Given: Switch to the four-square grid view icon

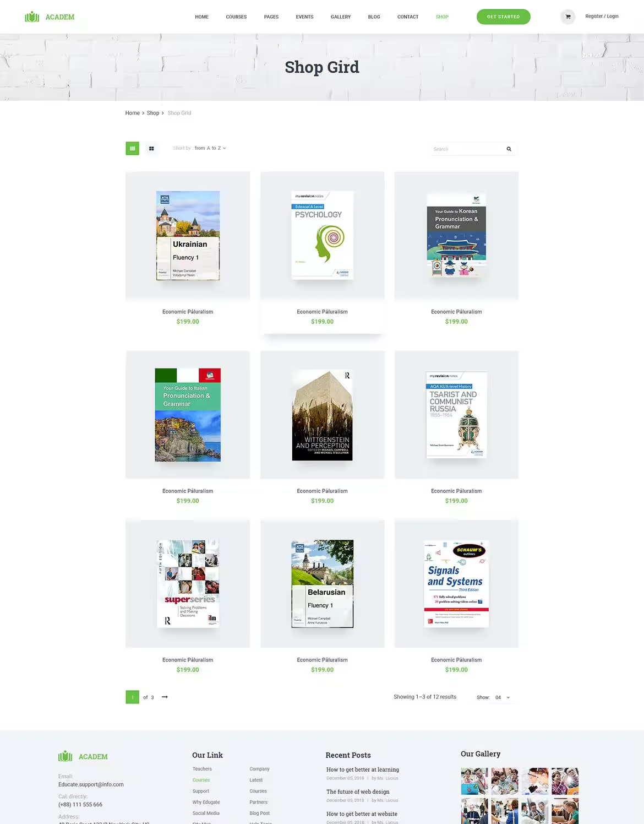Looking at the screenshot, I should pos(151,148).
